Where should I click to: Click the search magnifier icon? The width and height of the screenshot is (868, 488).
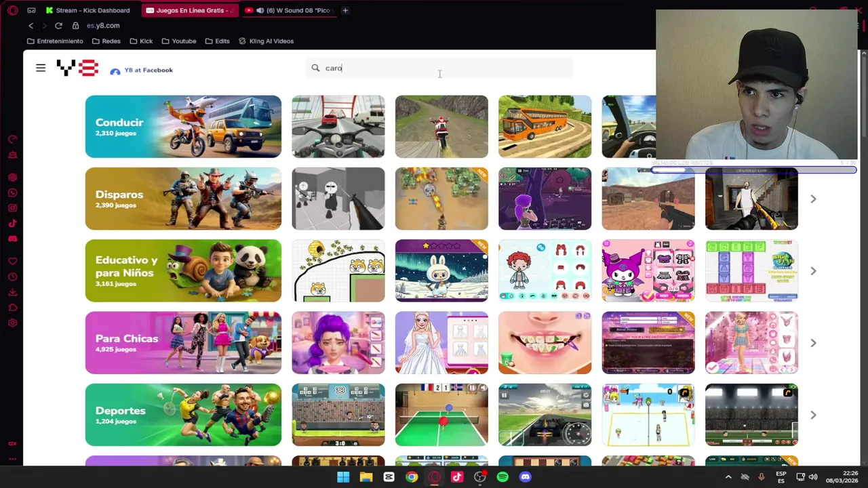[x=315, y=68]
